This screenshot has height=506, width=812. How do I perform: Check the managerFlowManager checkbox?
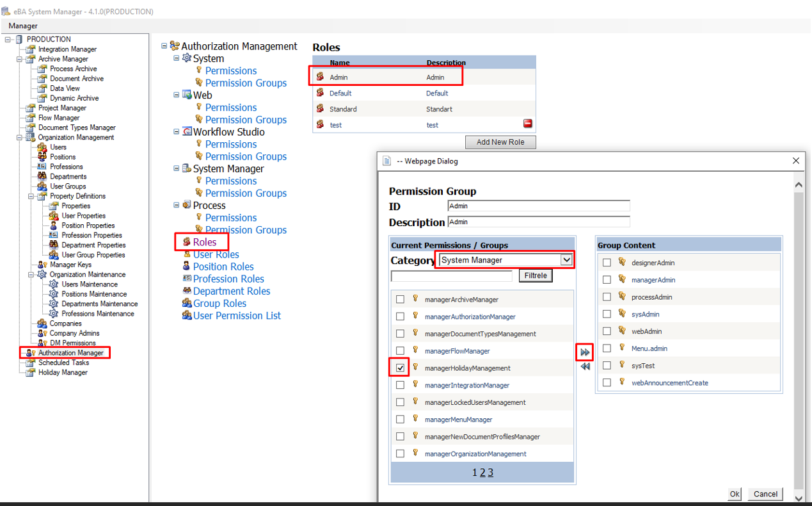[x=400, y=351]
